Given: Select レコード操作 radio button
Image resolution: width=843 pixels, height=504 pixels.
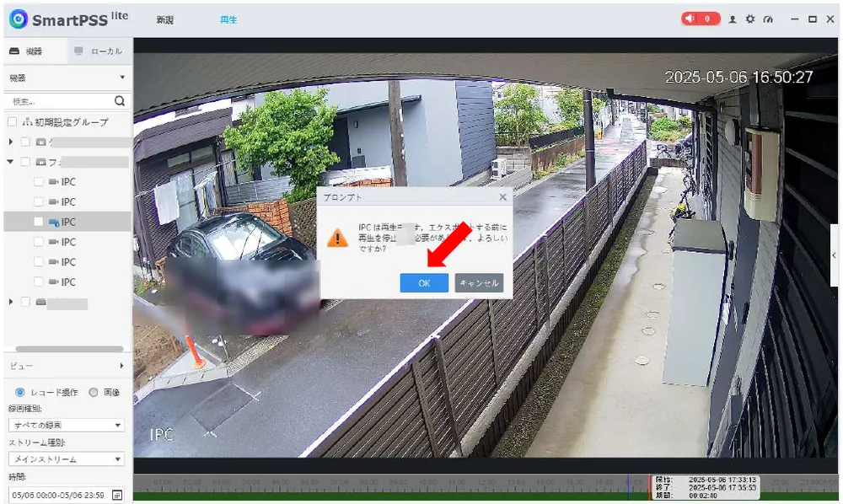Looking at the screenshot, I should tap(20, 392).
